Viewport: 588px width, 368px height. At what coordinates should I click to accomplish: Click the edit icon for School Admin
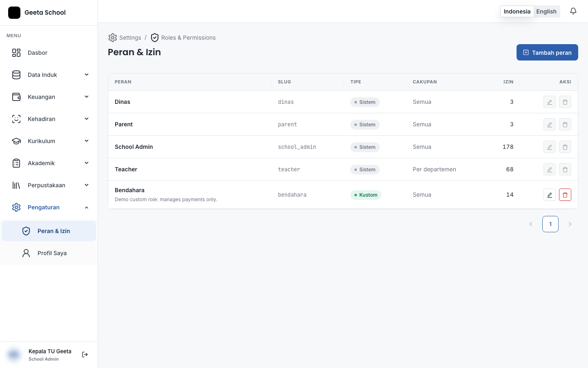point(550,147)
